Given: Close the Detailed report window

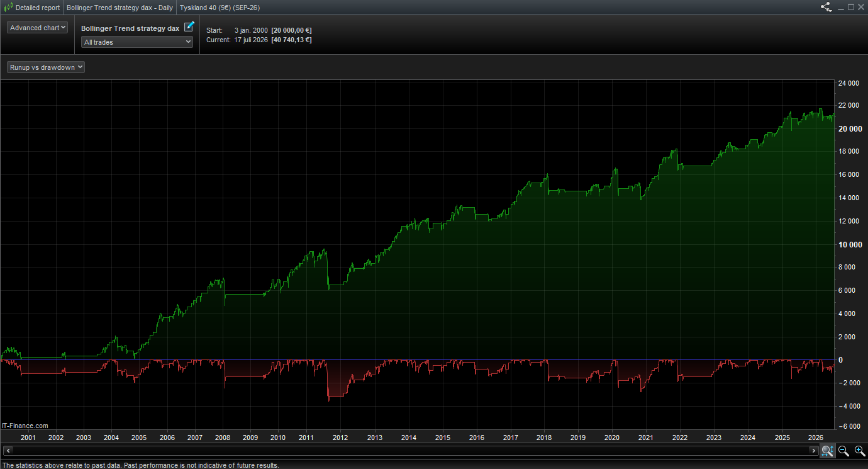Looking at the screenshot, I should pyautogui.click(x=861, y=8).
